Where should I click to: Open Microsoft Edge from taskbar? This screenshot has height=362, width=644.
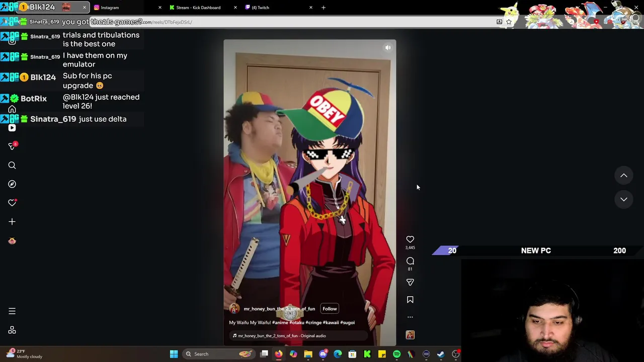[x=338, y=354]
